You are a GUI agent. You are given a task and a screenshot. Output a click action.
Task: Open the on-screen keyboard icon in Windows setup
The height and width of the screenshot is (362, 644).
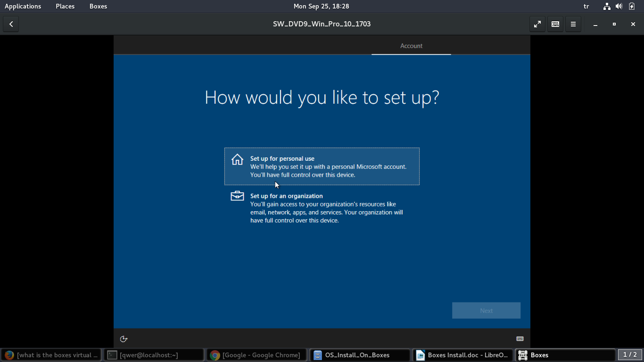point(520,339)
